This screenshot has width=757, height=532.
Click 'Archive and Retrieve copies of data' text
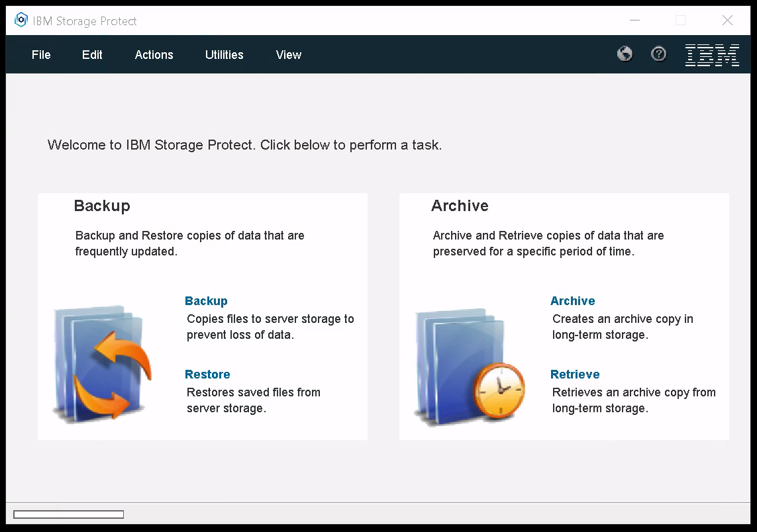tap(548, 243)
